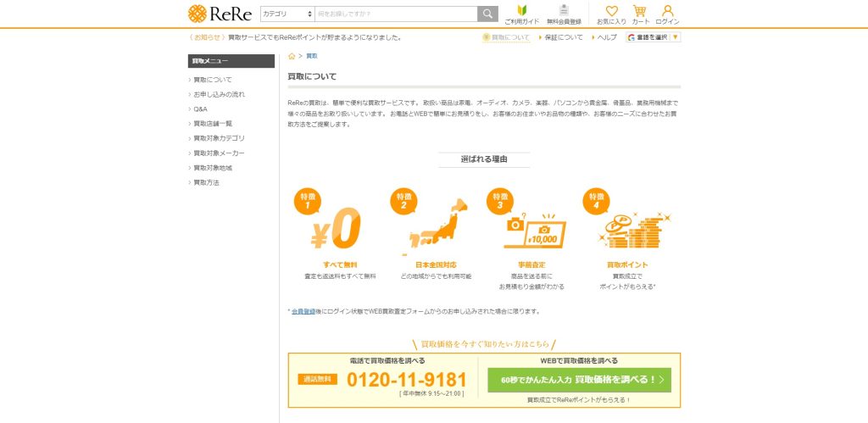Open the Google 言語を選択 language dropdown

(654, 37)
